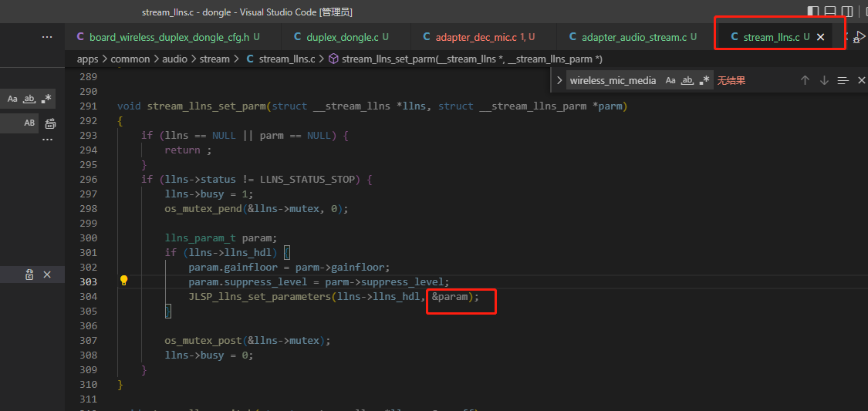Close the editor find widget

point(861,80)
